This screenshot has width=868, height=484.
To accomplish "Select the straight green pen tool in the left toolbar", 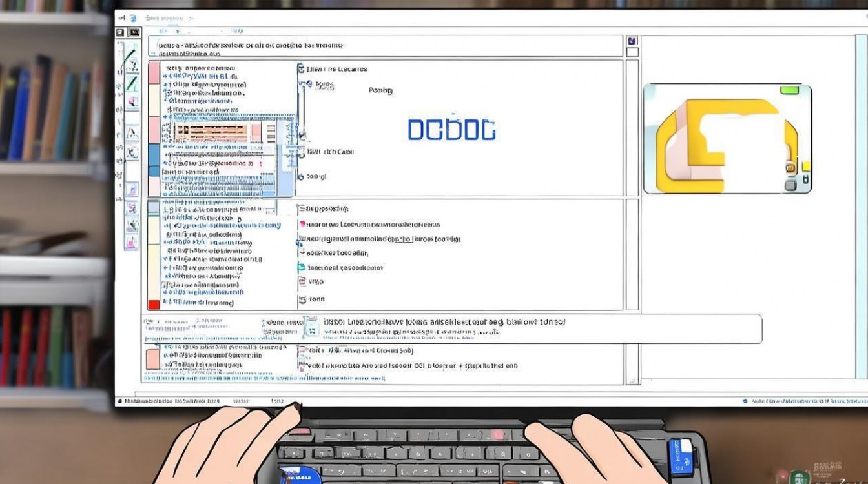I will [132, 83].
